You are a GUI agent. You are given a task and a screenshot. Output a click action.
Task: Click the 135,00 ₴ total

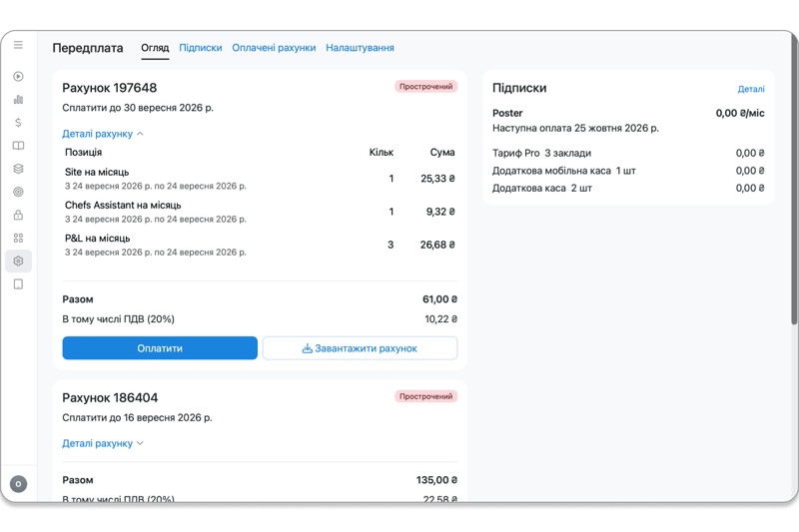pyautogui.click(x=436, y=480)
